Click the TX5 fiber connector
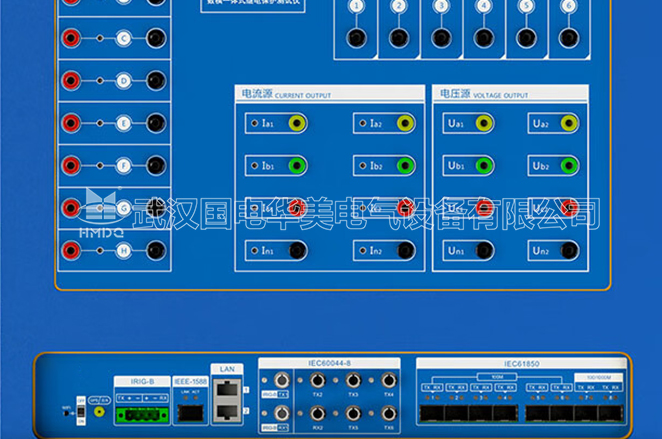662x439 pixels. pyautogui.click(x=353, y=413)
